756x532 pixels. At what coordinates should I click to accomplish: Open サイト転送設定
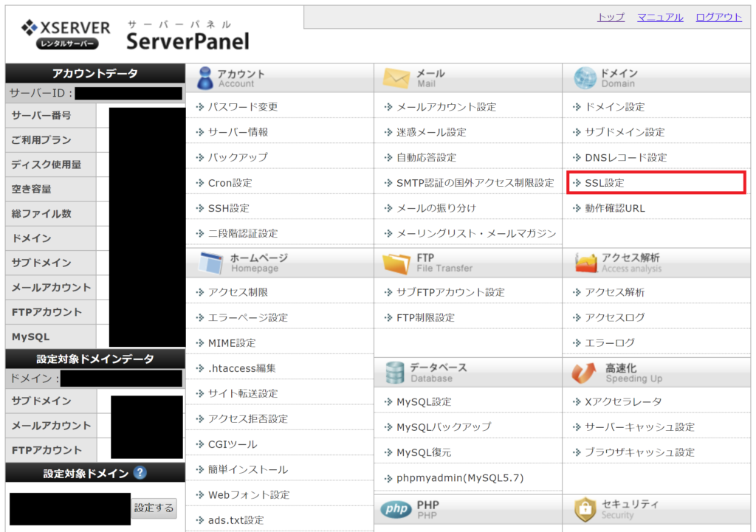[242, 394]
